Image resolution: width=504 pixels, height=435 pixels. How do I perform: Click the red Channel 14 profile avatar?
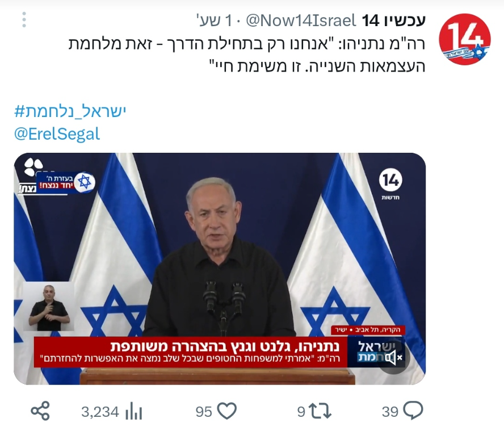coord(465,39)
